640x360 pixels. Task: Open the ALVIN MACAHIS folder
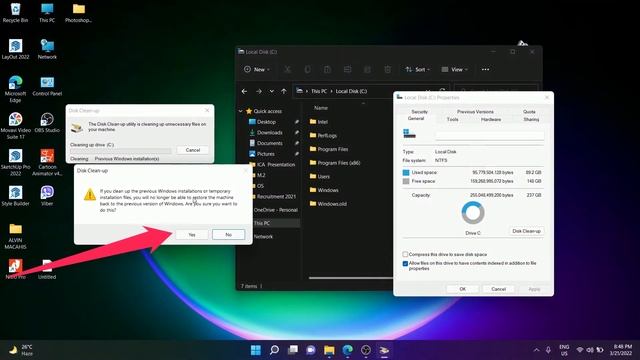(15, 236)
